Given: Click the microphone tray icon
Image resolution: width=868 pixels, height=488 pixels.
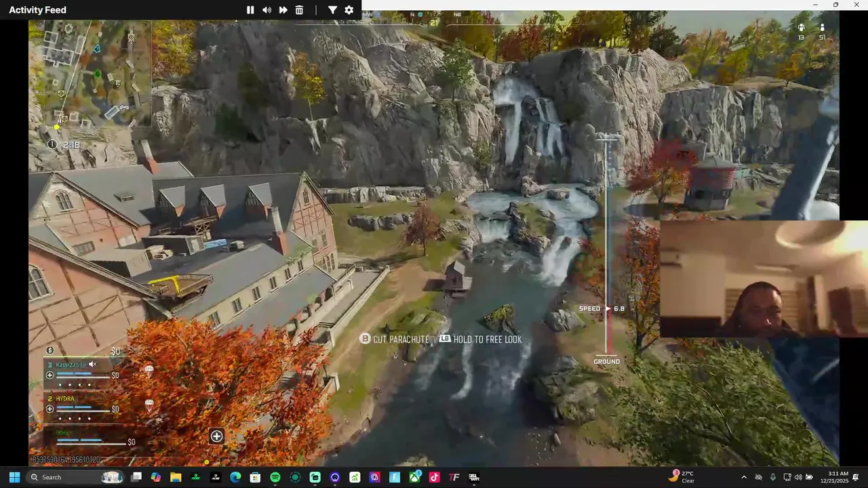Looking at the screenshot, I should (773, 477).
